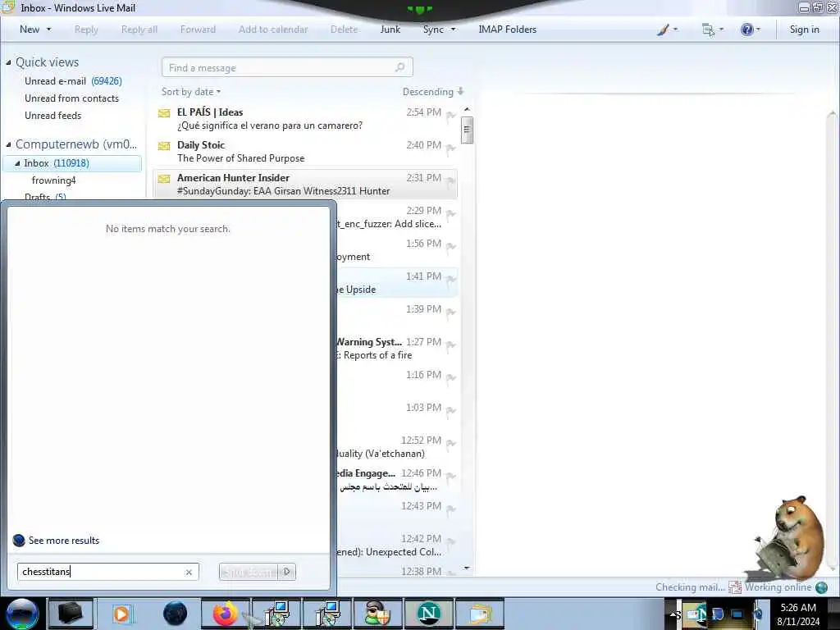Click the Start orb
This screenshot has width=840, height=630.
click(22, 614)
